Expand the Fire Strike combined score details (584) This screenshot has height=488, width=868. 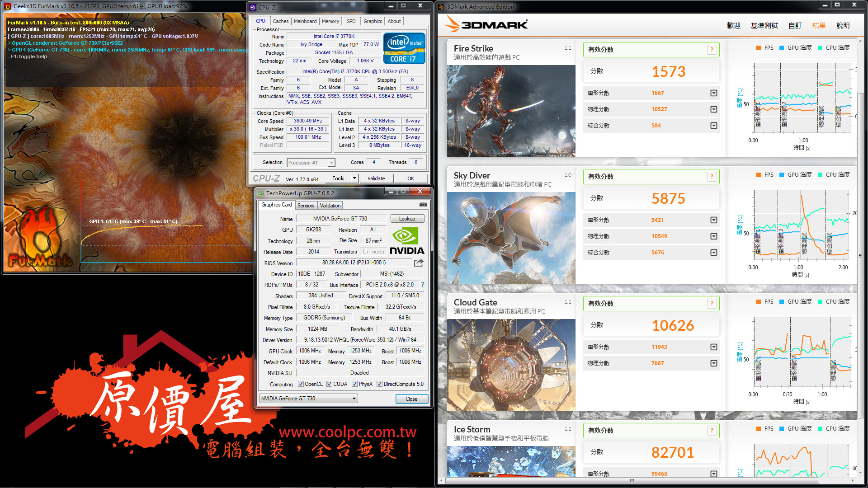pos(714,126)
